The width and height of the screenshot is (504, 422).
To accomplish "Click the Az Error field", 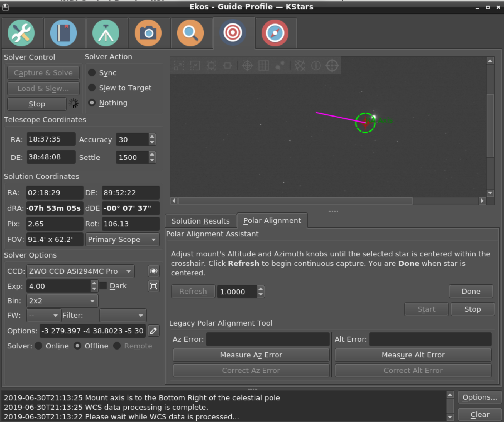I will [268, 339].
